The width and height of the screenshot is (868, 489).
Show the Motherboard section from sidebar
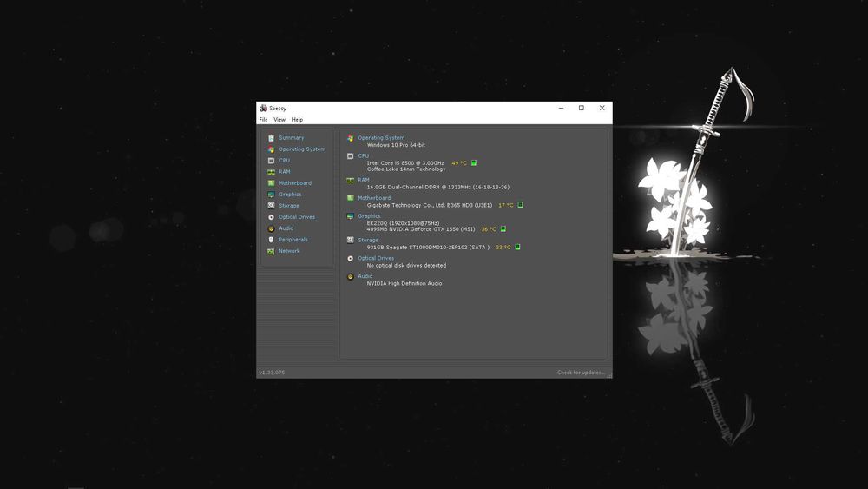click(x=295, y=183)
